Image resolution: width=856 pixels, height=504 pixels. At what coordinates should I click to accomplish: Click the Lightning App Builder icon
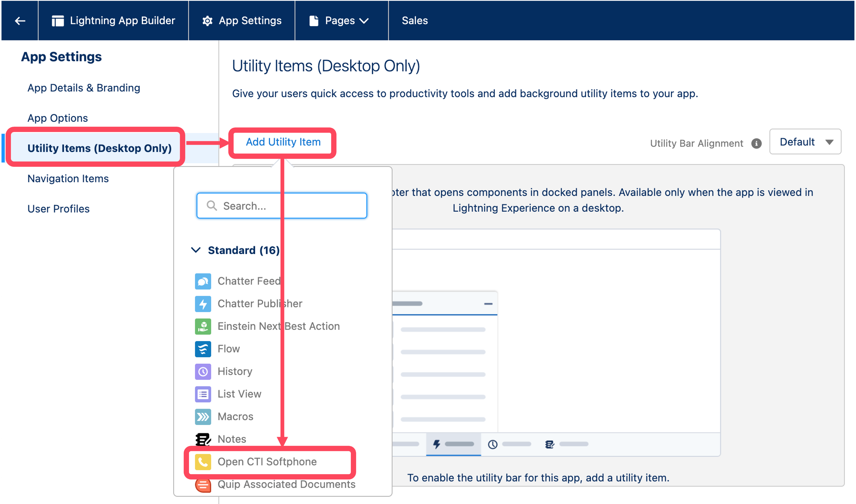(x=57, y=20)
